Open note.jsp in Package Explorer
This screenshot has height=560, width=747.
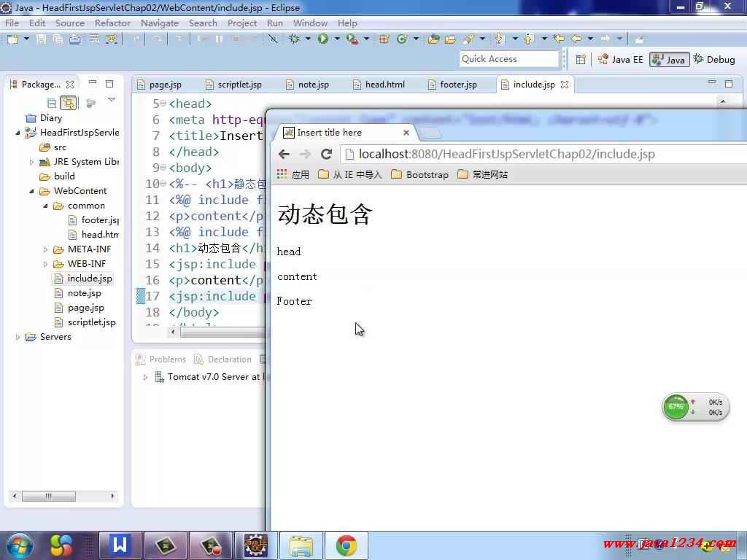pyautogui.click(x=84, y=293)
